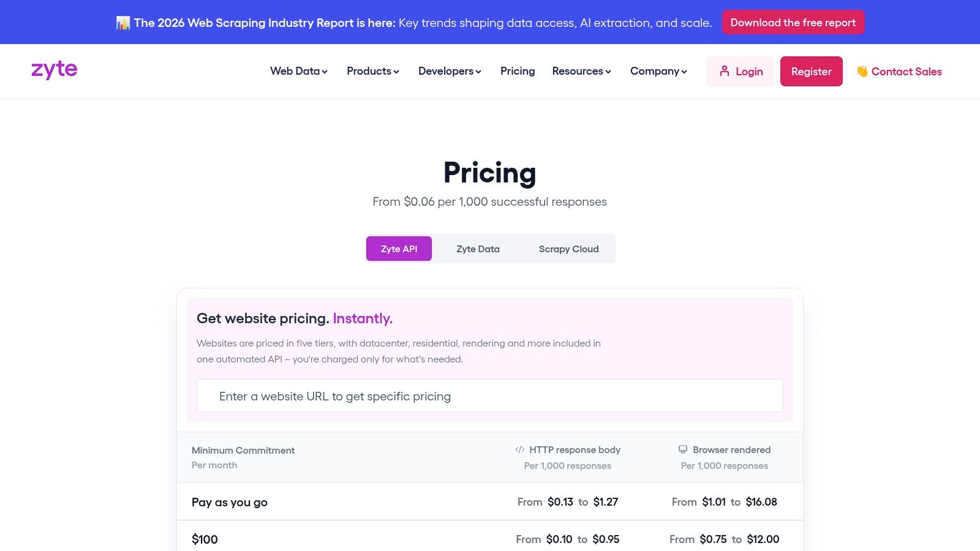Click the Zyte logo

[54, 70]
